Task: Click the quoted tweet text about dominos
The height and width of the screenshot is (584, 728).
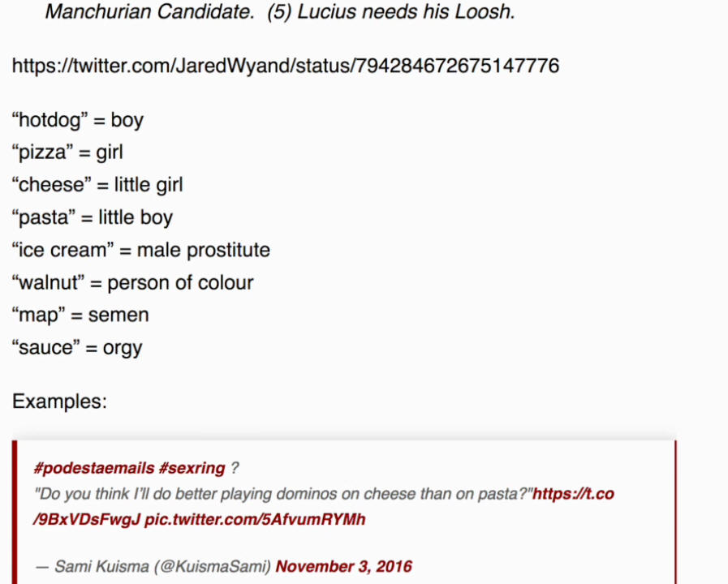Action: click(283, 493)
